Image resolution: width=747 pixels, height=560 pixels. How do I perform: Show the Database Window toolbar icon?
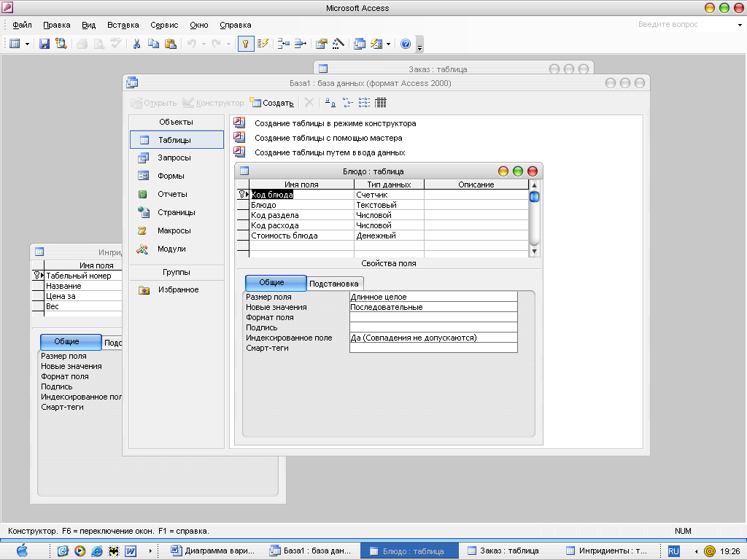pyautogui.click(x=360, y=44)
